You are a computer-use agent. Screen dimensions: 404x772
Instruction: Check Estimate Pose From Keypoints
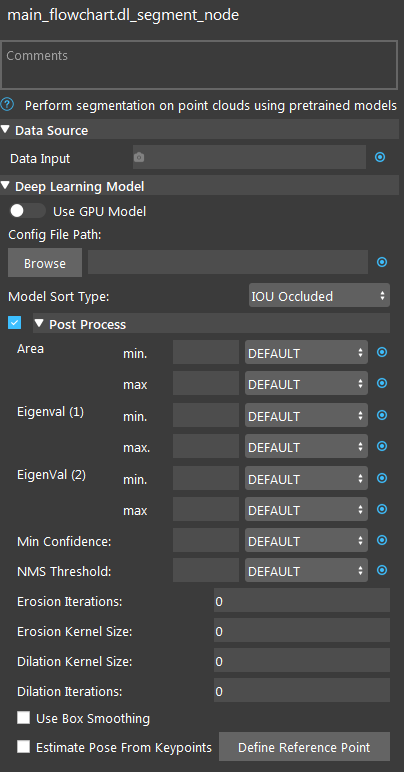tap(24, 746)
